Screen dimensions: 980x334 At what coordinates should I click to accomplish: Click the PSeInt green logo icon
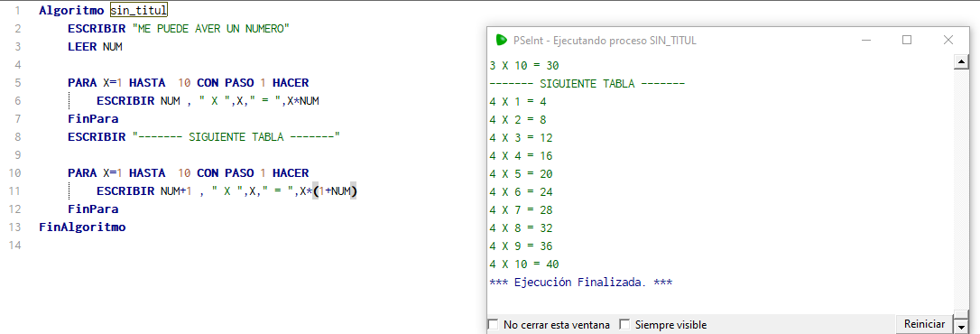[x=501, y=40]
